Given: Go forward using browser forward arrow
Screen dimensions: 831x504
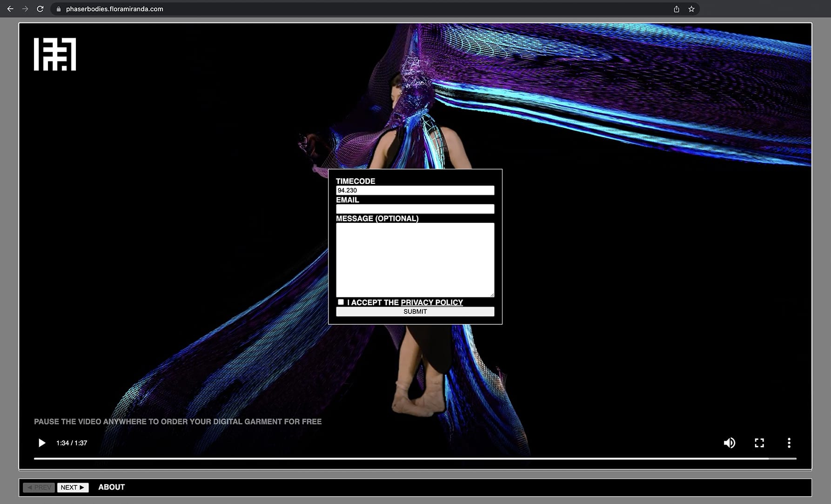Looking at the screenshot, I should pyautogui.click(x=25, y=9).
